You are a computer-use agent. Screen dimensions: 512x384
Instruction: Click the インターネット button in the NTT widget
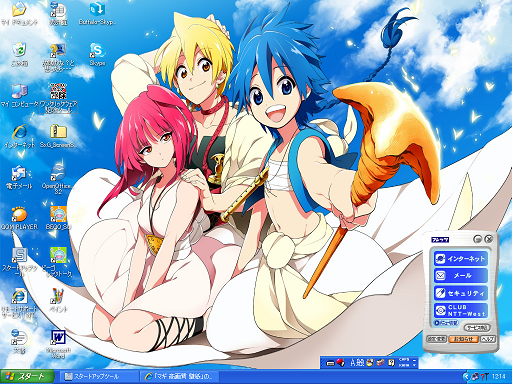(x=461, y=258)
